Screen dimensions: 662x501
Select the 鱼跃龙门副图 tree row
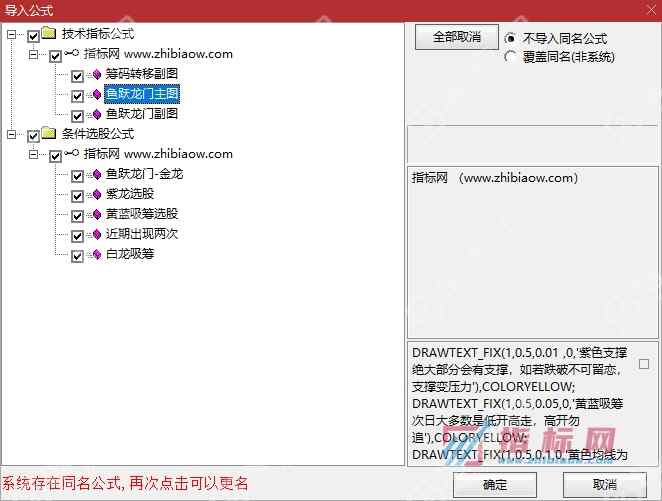(x=141, y=114)
